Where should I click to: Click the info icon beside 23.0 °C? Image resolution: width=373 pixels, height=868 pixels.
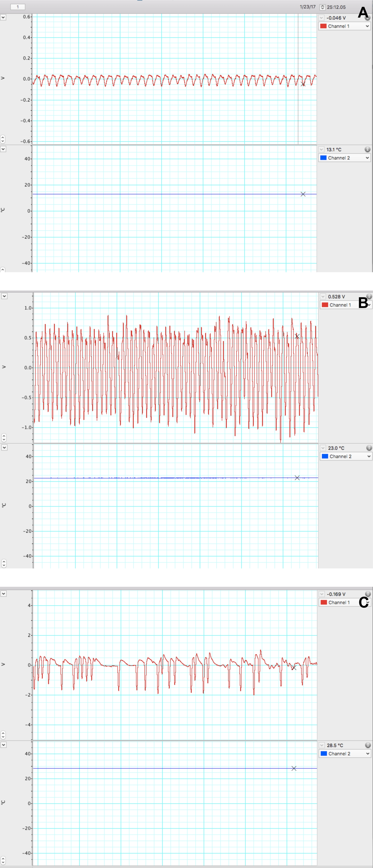click(x=369, y=448)
